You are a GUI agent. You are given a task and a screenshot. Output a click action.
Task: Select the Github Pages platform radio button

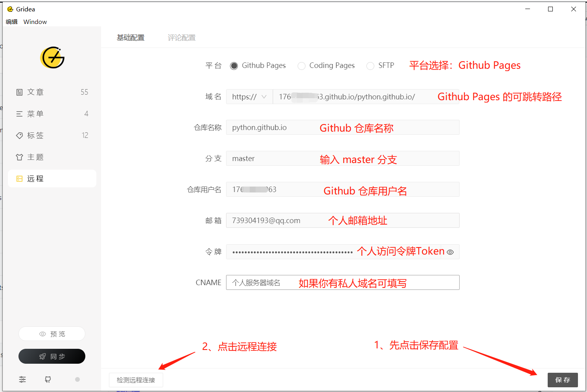pyautogui.click(x=234, y=66)
